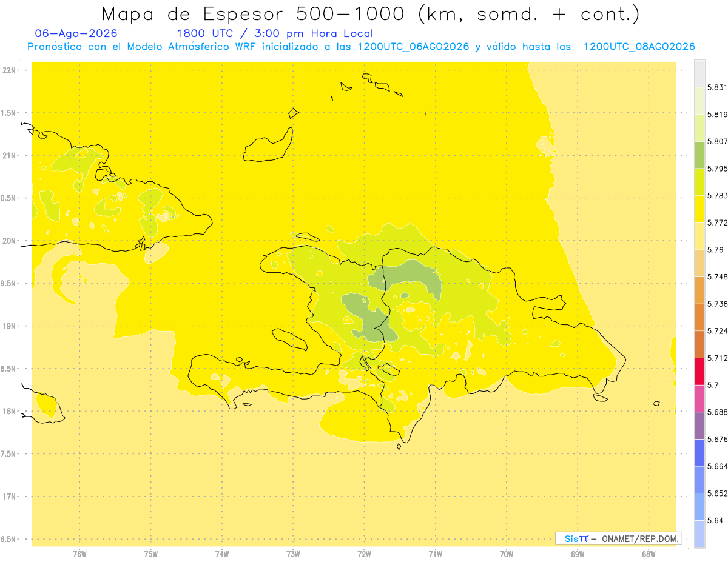
Task: Click the legend value 5.748
Action: 717,277
